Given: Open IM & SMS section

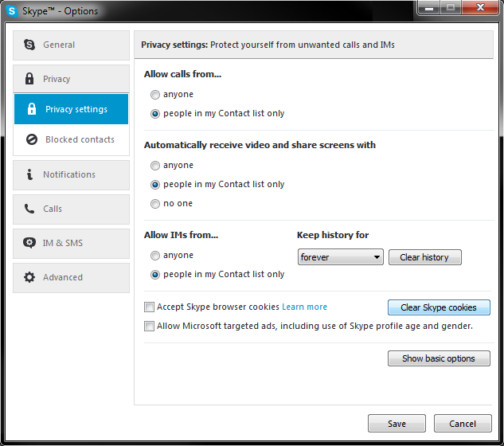Looking at the screenshot, I should pos(71,244).
